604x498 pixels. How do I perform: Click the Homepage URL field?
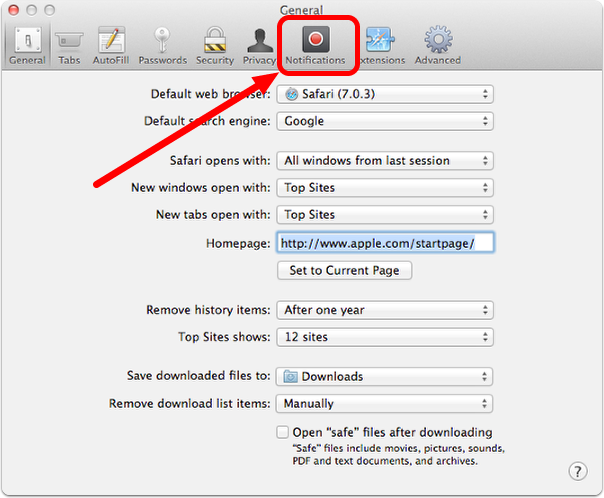385,243
